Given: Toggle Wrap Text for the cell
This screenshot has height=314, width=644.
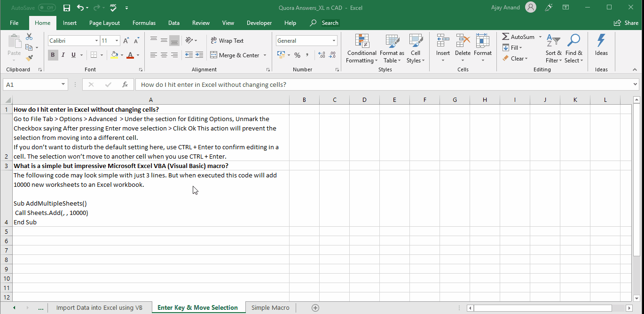Looking at the screenshot, I should tap(227, 41).
